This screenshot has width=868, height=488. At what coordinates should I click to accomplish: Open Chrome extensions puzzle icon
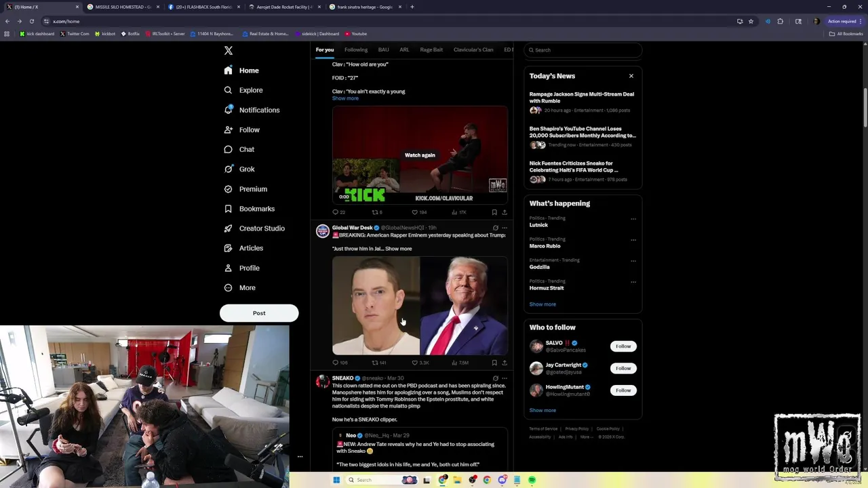(x=780, y=21)
